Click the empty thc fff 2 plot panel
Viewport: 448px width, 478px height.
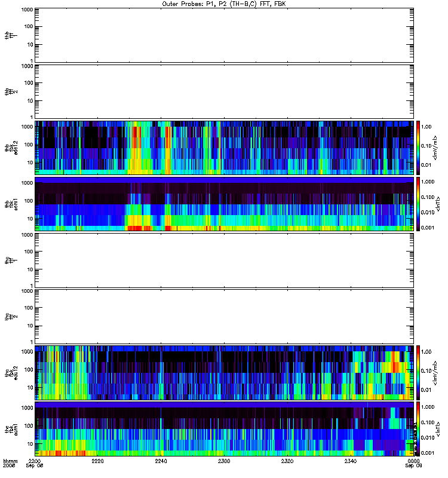[x=225, y=317]
